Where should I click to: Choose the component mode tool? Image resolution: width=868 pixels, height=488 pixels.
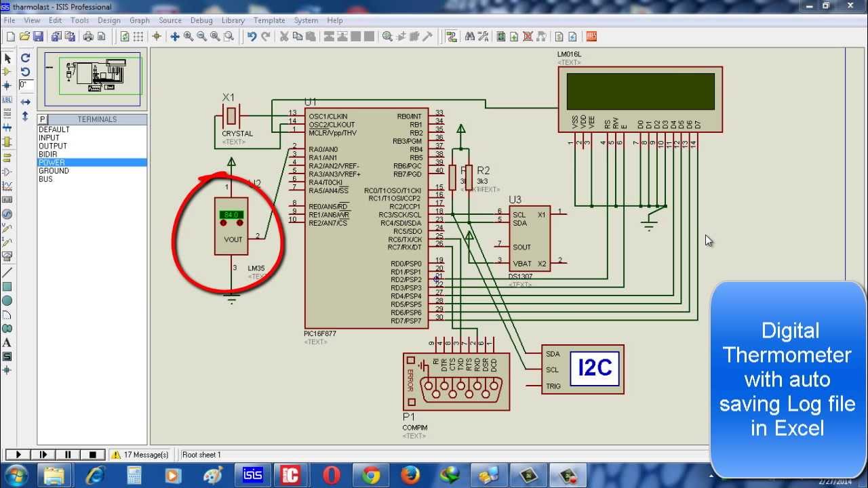8,72
